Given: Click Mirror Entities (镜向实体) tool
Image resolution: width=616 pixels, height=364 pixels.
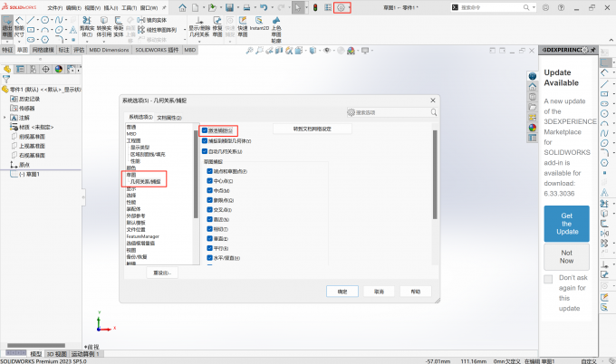Looking at the screenshot, I should pos(152,20).
